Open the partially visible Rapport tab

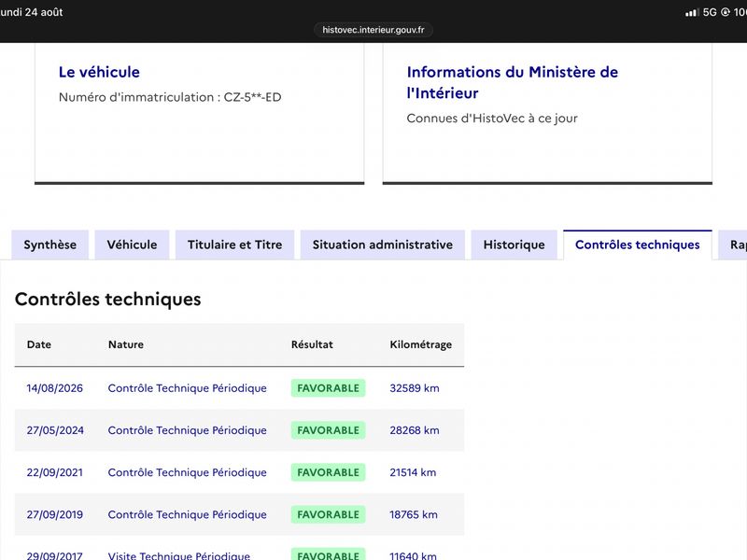[x=733, y=245]
